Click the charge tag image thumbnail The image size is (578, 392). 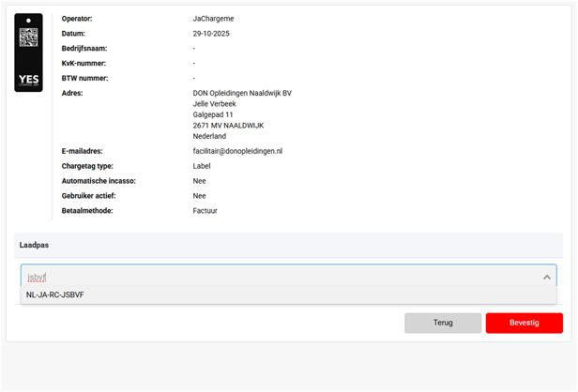tap(28, 52)
